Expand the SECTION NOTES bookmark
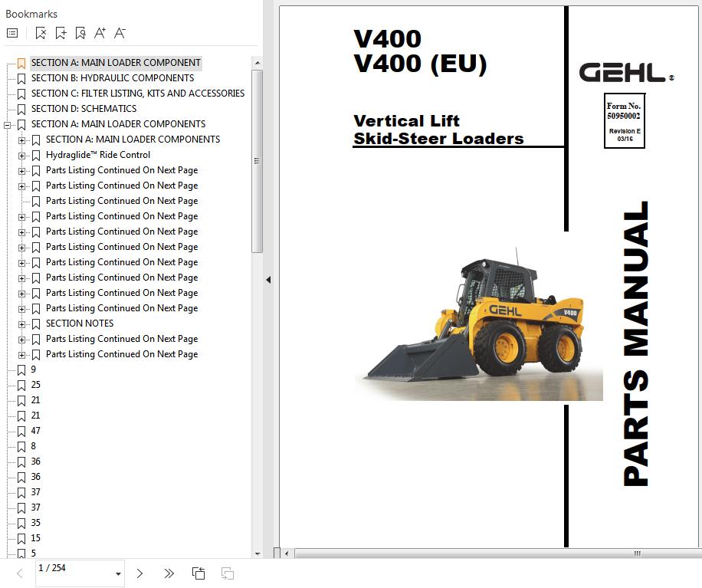 (x=21, y=324)
